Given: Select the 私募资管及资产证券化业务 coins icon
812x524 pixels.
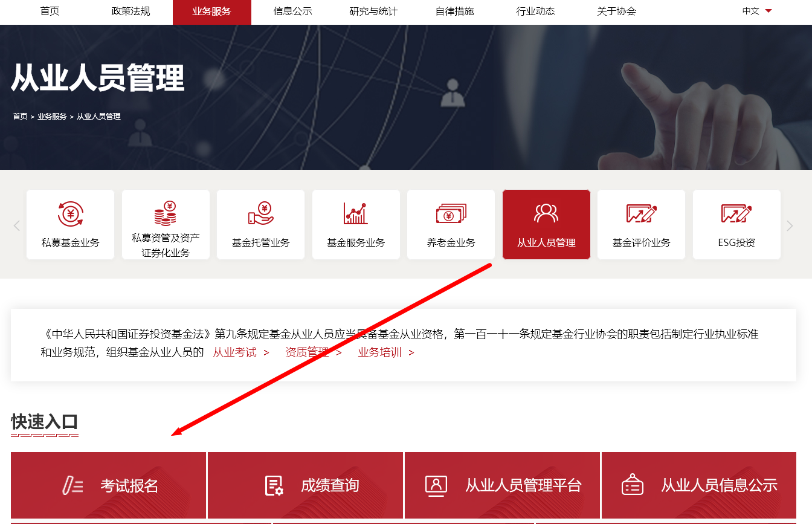Looking at the screenshot, I should tap(165, 213).
